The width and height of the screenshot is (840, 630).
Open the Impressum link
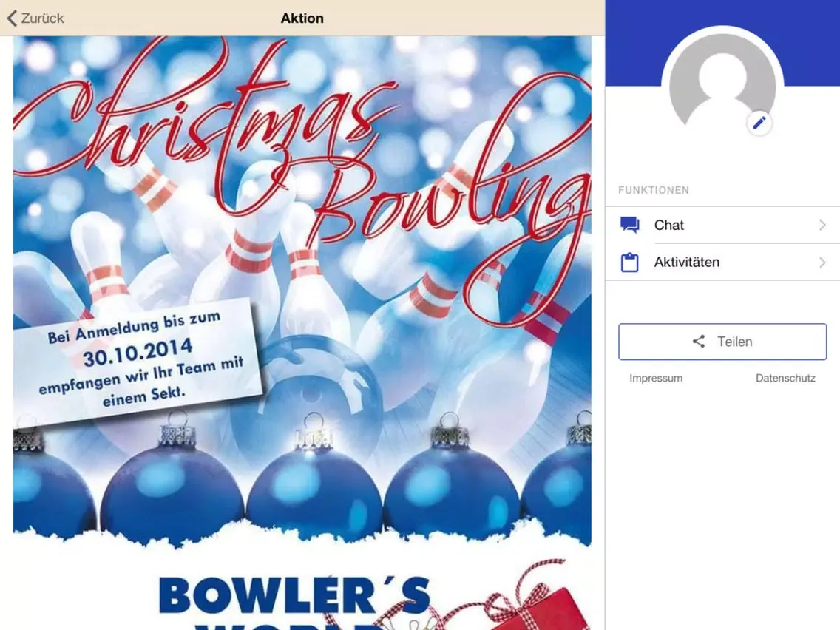pos(656,378)
